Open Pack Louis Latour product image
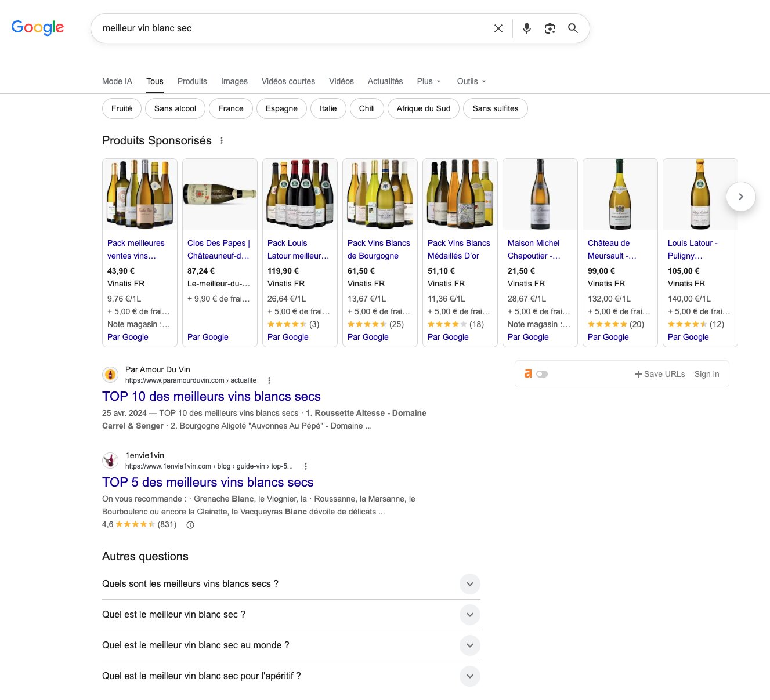This screenshot has width=770, height=700. click(x=300, y=194)
